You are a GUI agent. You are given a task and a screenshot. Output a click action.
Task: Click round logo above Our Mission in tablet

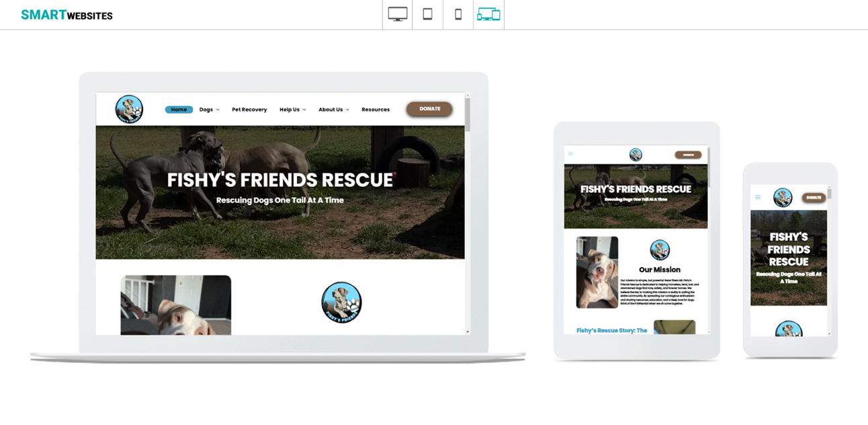660,250
